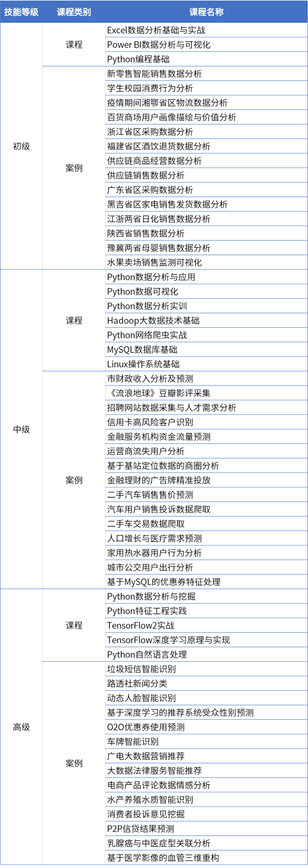This screenshot has width=308, height=868.
Task: Select 信用卡高风险客户识别 row
Action: pyautogui.click(x=206, y=422)
